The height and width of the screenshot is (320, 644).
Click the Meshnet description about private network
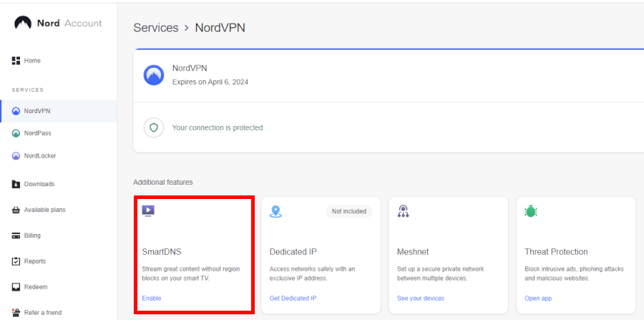441,273
